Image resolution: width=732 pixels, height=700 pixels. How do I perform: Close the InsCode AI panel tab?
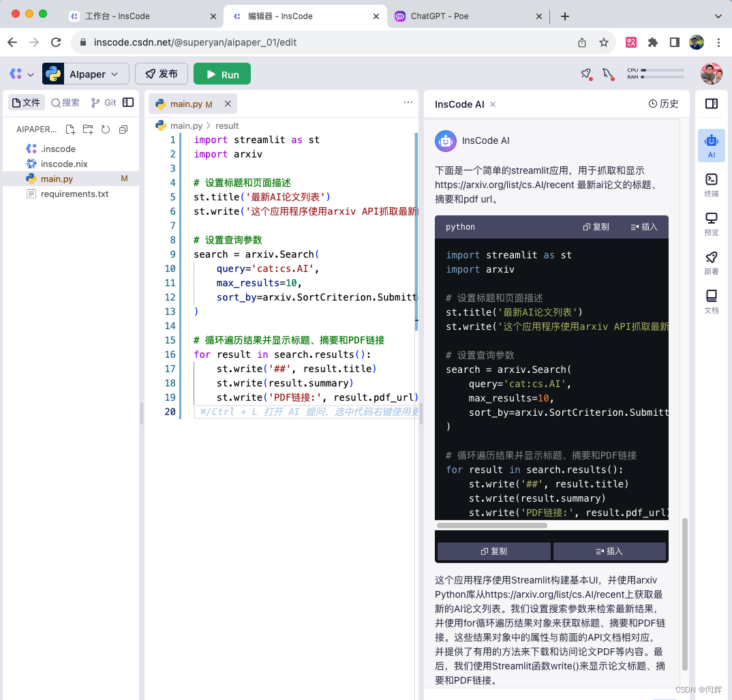(x=493, y=104)
